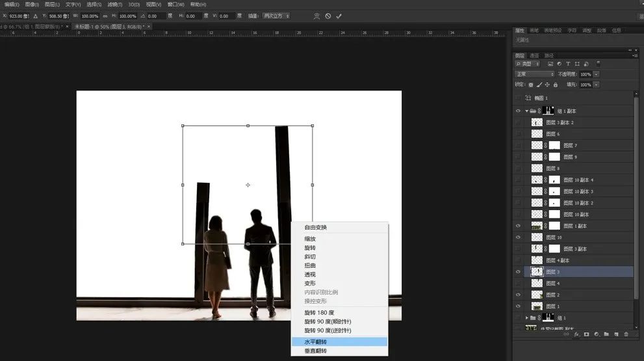Click link layers icon at panel bottom
The height and width of the screenshot is (361, 644).
pyautogui.click(x=567, y=334)
